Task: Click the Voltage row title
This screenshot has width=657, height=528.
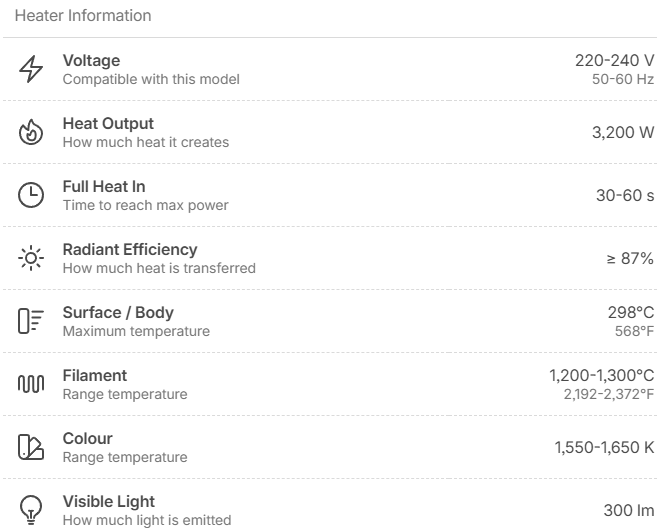Action: point(91,61)
